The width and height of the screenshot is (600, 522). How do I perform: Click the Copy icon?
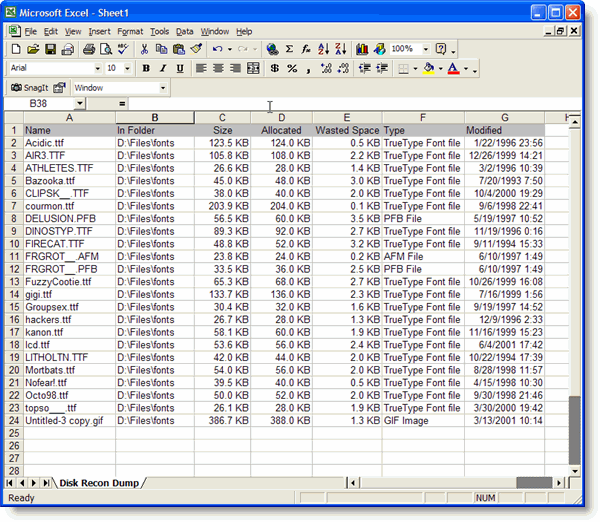point(161,49)
